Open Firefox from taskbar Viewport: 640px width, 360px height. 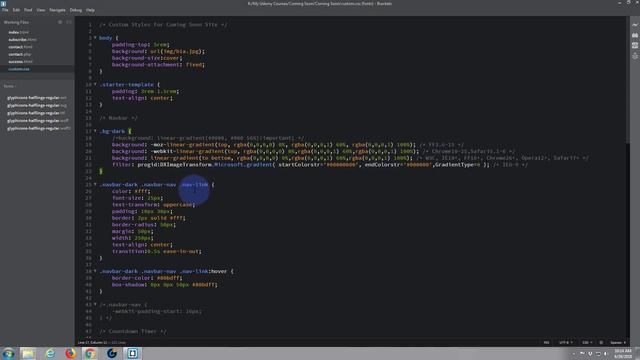click(70, 353)
